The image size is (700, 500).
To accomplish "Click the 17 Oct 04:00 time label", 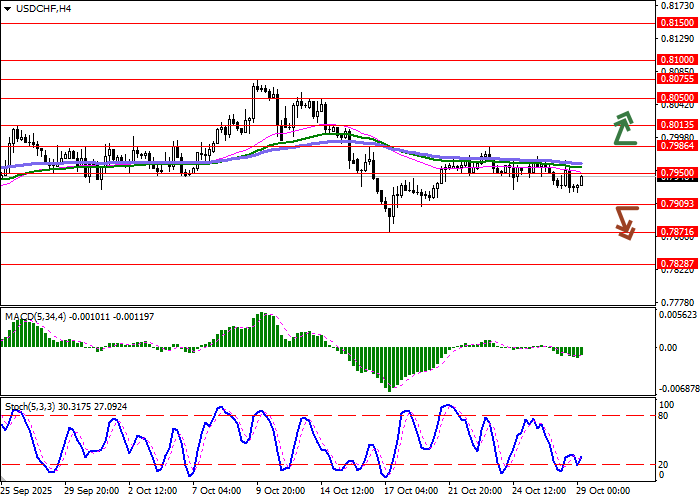I will click(x=412, y=491).
